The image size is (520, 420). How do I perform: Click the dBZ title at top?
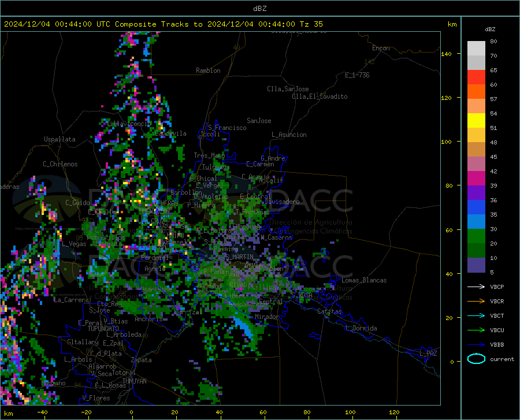pos(259,9)
